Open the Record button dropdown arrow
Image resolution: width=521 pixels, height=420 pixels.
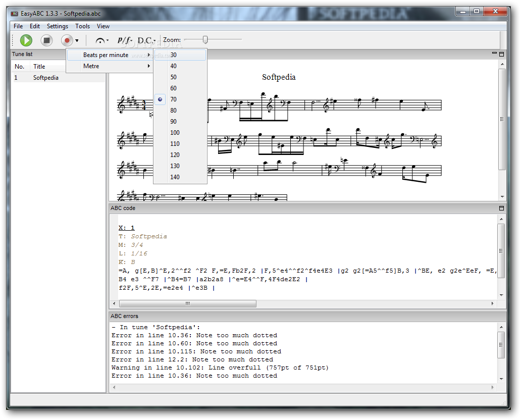77,40
